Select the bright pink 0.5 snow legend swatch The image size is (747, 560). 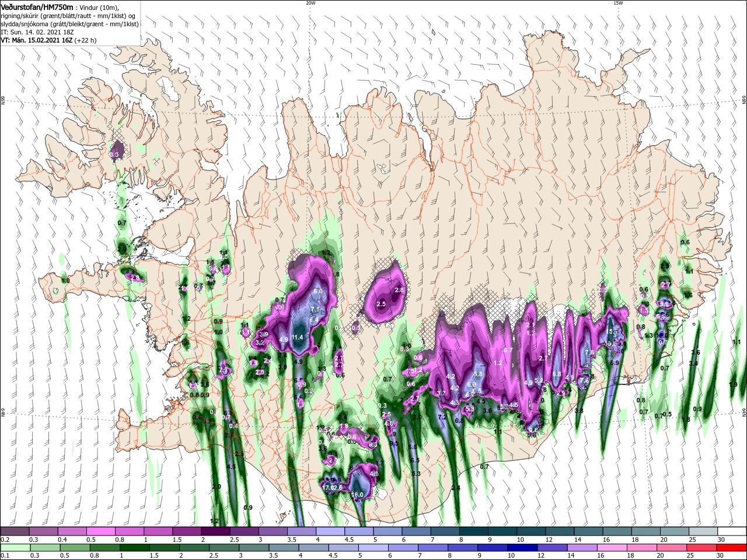pos(100,531)
